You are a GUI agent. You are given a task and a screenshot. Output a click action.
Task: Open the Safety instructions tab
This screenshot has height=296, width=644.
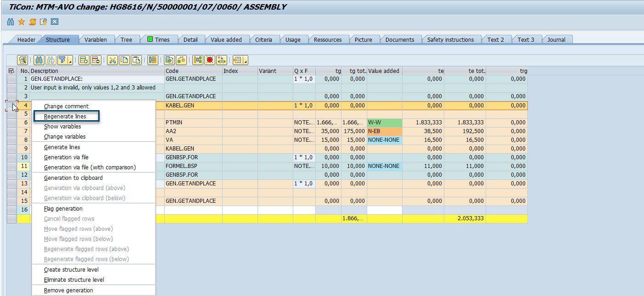[450, 40]
